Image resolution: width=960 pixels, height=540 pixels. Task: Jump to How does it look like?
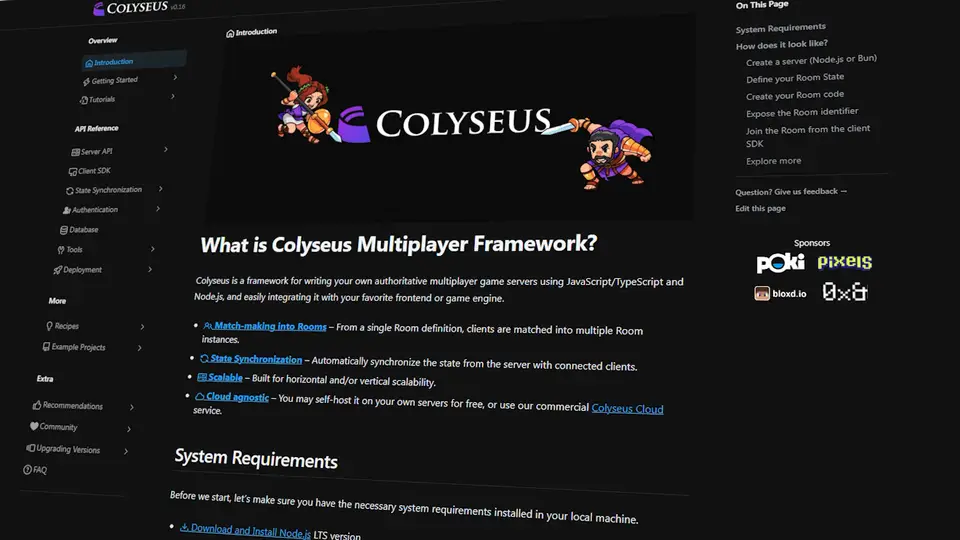coord(782,45)
